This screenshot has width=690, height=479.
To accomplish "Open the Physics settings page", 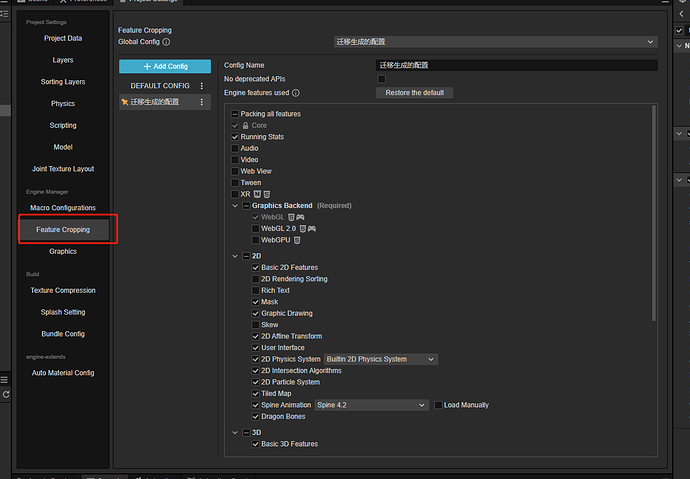I will 63,103.
